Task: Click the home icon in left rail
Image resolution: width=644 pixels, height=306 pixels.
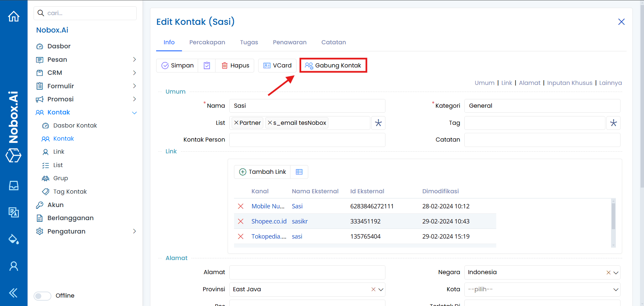Action: (x=14, y=16)
